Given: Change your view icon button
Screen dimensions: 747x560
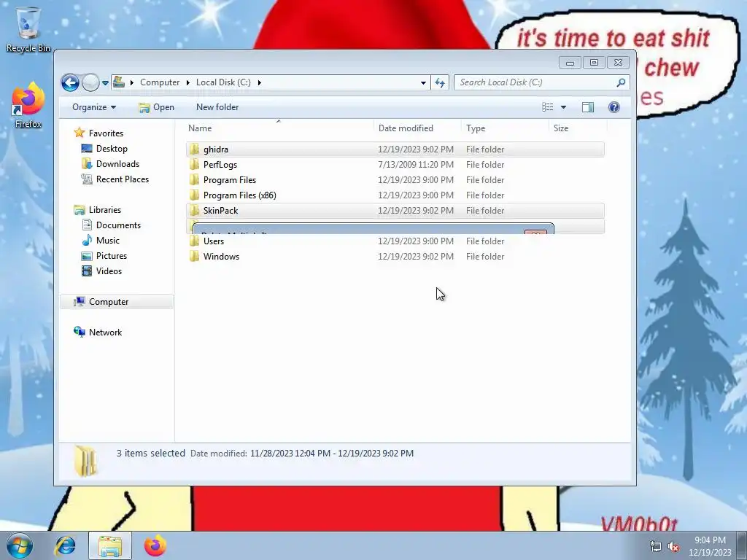Looking at the screenshot, I should tap(548, 107).
